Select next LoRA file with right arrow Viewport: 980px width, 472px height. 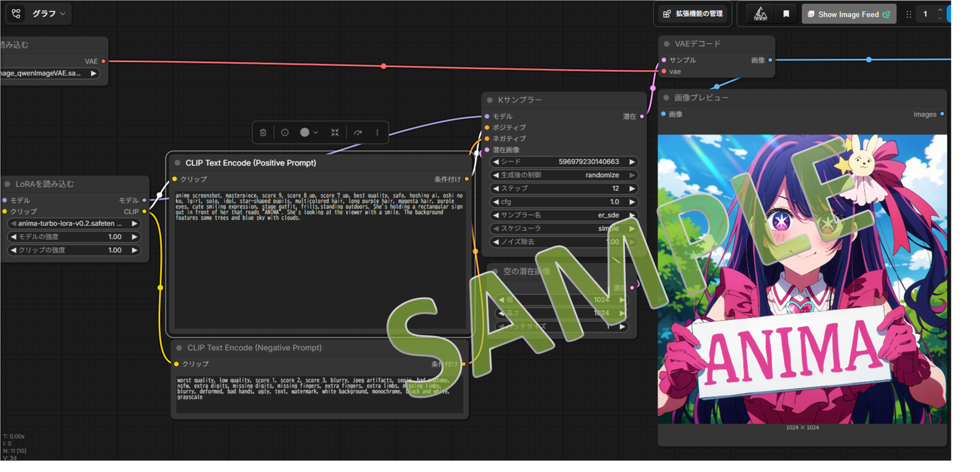pyautogui.click(x=134, y=224)
